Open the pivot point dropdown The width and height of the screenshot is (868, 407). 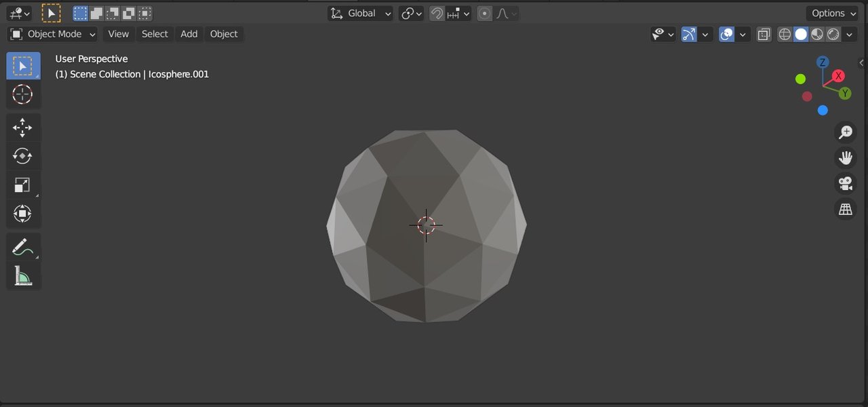tap(412, 13)
